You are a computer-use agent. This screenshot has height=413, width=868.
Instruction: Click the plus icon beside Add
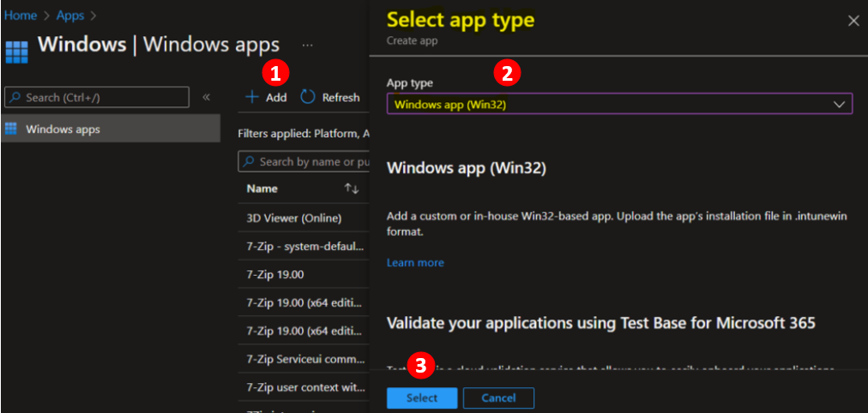click(x=252, y=98)
